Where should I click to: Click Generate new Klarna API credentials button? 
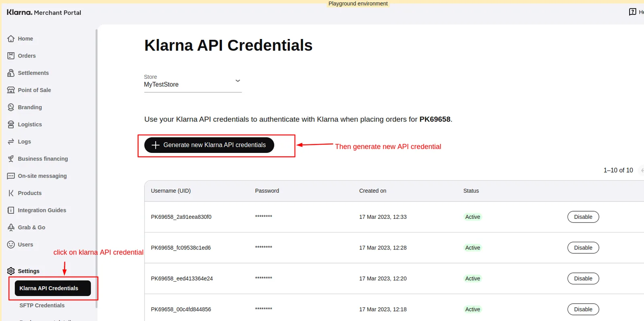209,145
